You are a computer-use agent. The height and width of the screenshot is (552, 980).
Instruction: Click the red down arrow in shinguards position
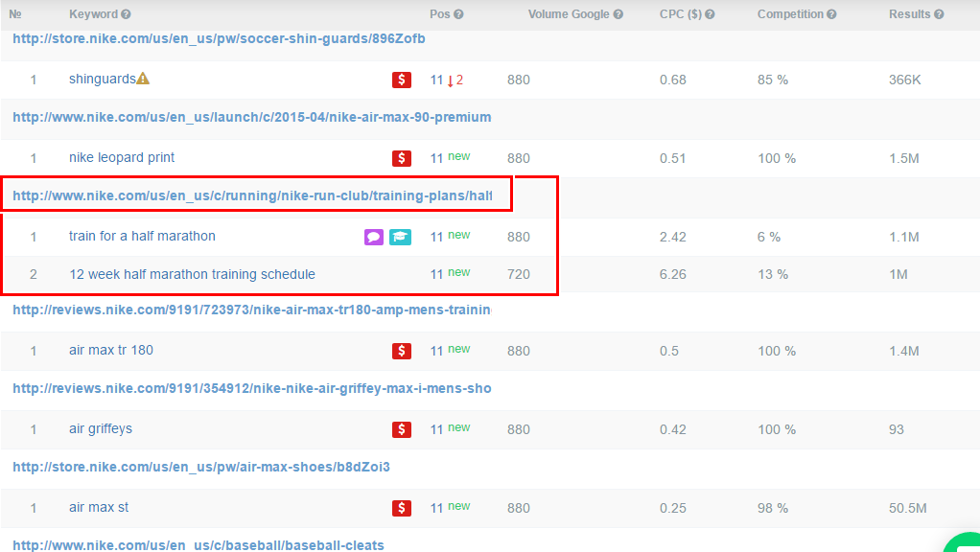point(450,80)
